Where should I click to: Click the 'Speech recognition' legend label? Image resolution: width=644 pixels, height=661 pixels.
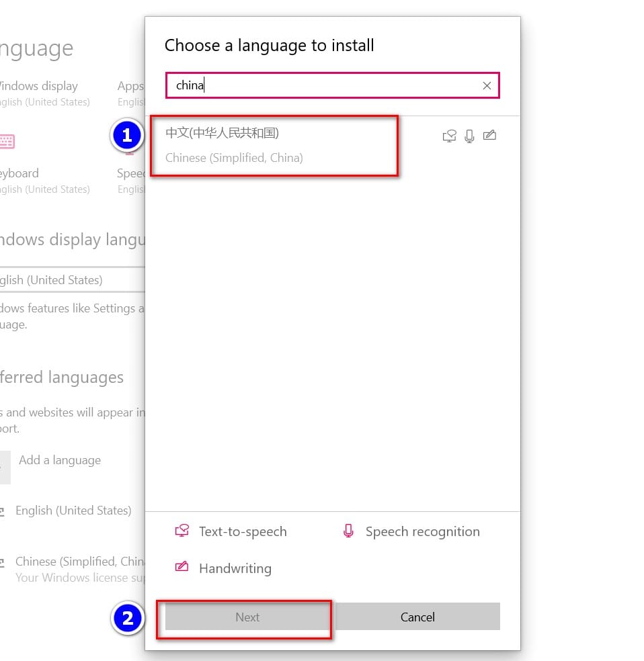pos(423,531)
